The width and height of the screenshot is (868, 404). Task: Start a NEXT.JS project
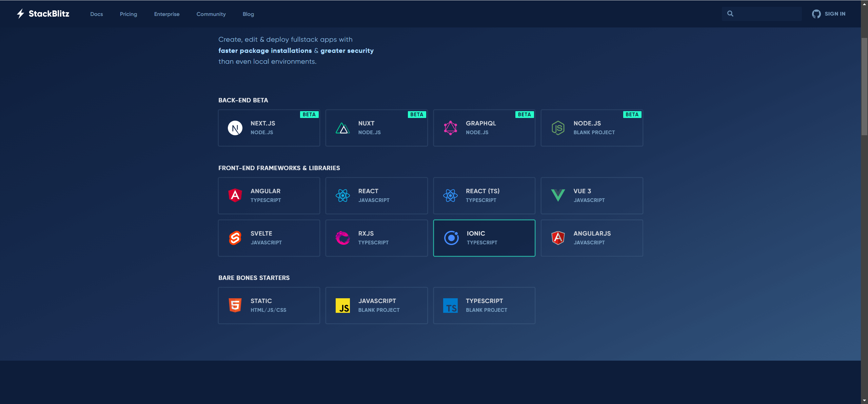coord(269,128)
